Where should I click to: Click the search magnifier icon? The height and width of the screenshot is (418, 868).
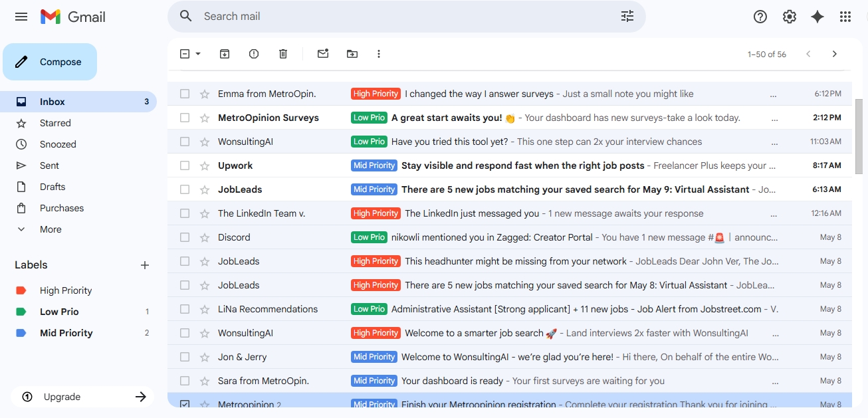(186, 16)
